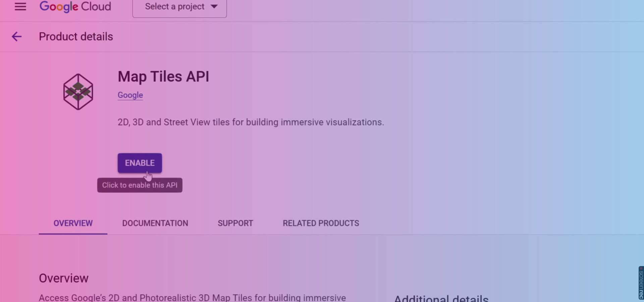Click the "Click to enable this API" tooltip

pos(140,185)
